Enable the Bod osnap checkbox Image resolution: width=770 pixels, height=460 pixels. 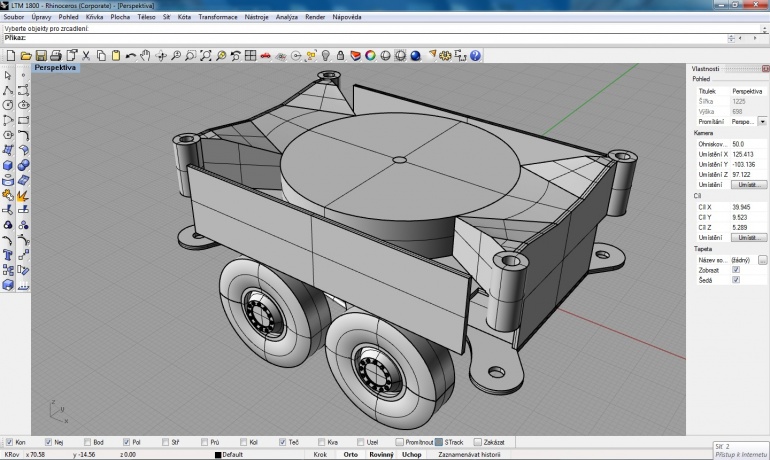87,442
